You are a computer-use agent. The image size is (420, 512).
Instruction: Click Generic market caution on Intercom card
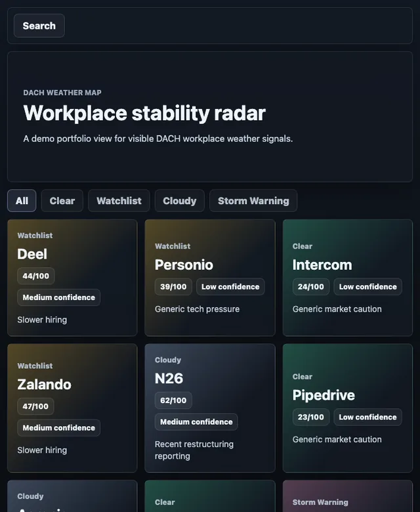coord(337,309)
